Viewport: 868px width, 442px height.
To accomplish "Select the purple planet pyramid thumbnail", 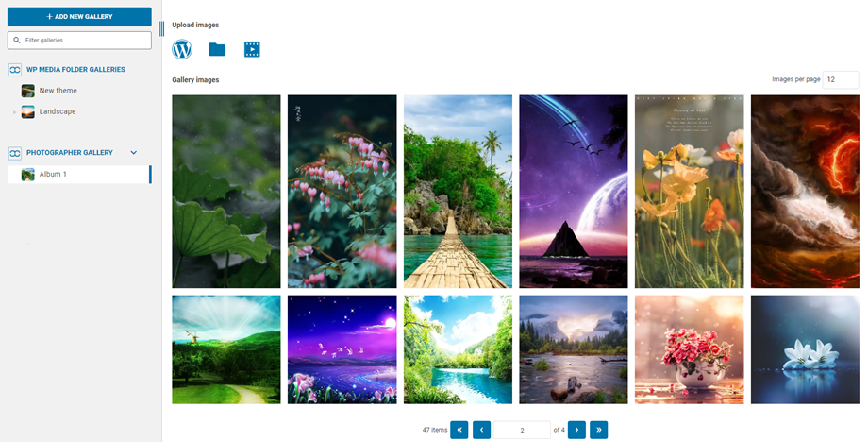I will 574,192.
